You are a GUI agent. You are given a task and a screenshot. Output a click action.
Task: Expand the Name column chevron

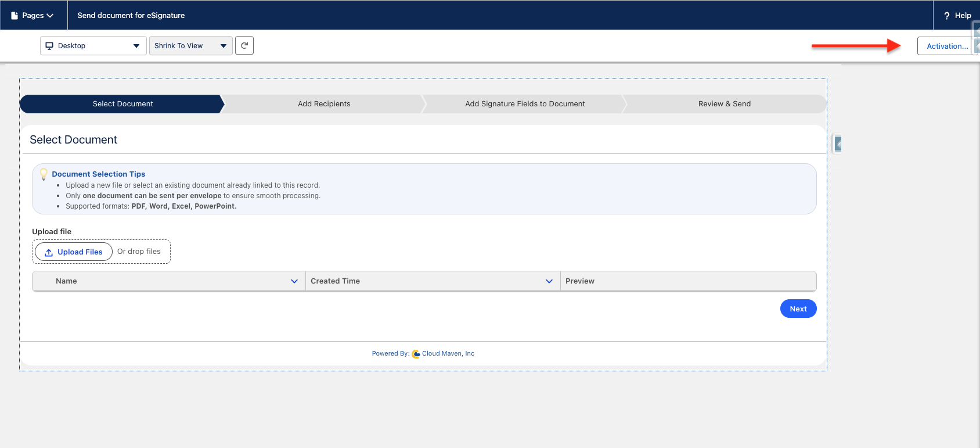pos(294,281)
